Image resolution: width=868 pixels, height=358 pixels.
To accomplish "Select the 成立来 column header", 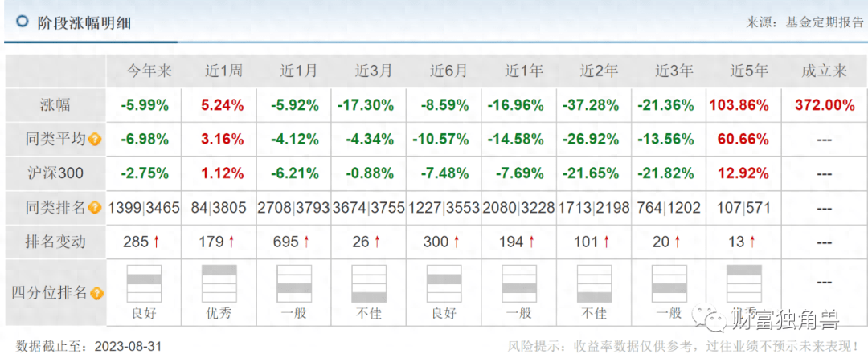I will click(824, 71).
